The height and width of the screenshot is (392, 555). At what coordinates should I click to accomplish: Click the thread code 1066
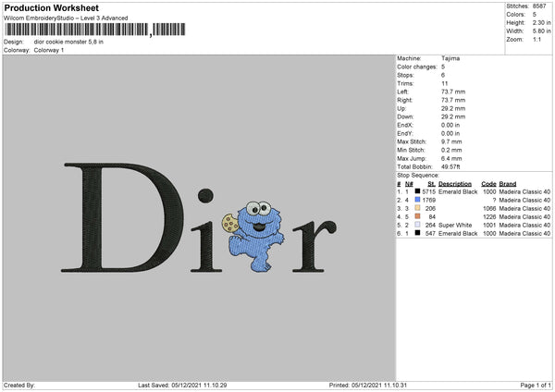click(x=489, y=208)
